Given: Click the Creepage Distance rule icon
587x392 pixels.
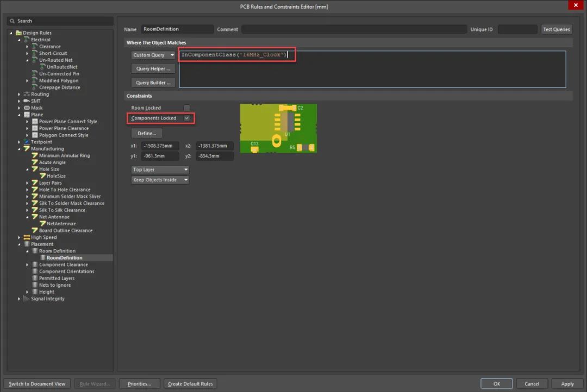Looking at the screenshot, I should (35, 87).
